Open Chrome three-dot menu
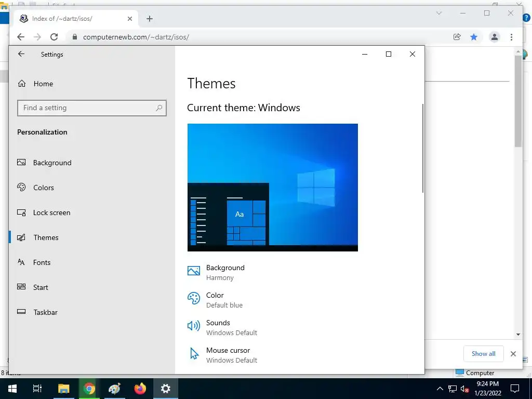Screen dimensions: 532x399 click(x=511, y=37)
